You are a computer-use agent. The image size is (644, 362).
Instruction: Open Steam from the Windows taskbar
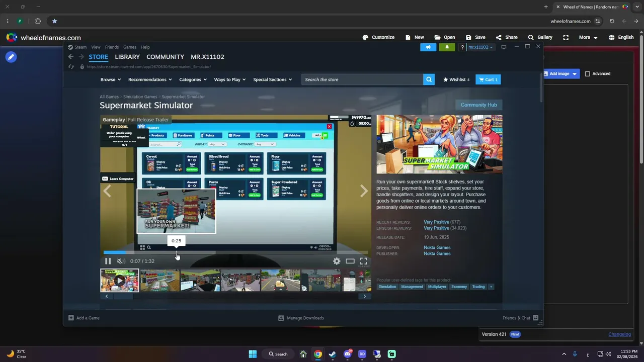(x=332, y=354)
